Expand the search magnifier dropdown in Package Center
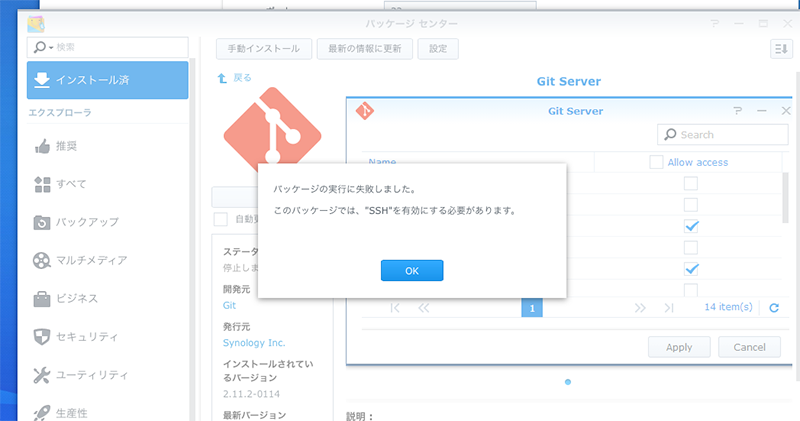The height and width of the screenshot is (421, 800). point(43,47)
